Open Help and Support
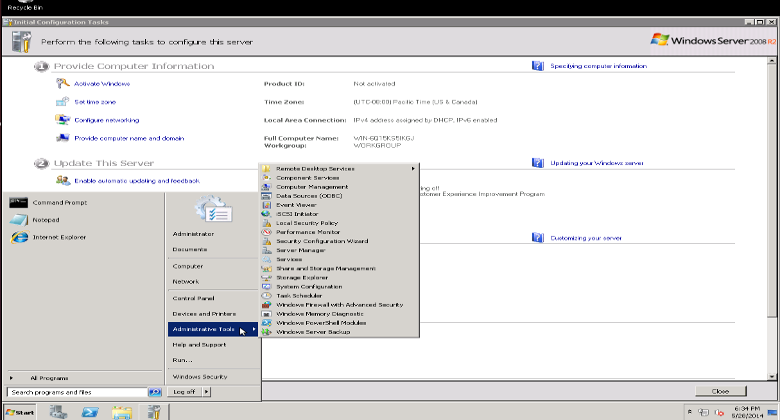 point(199,345)
